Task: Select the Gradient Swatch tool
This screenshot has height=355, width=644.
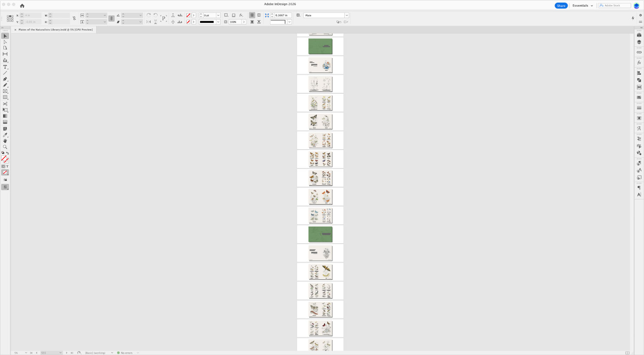Action: click(x=5, y=116)
